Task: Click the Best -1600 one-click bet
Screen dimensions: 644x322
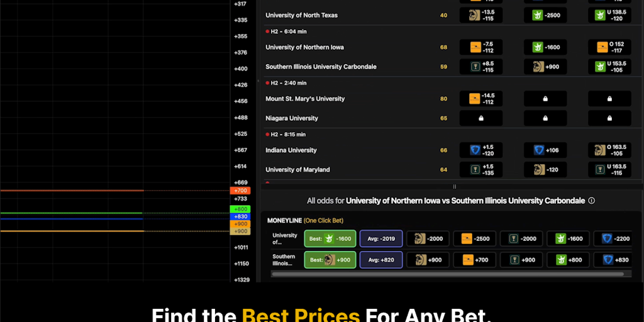Action: click(x=330, y=238)
